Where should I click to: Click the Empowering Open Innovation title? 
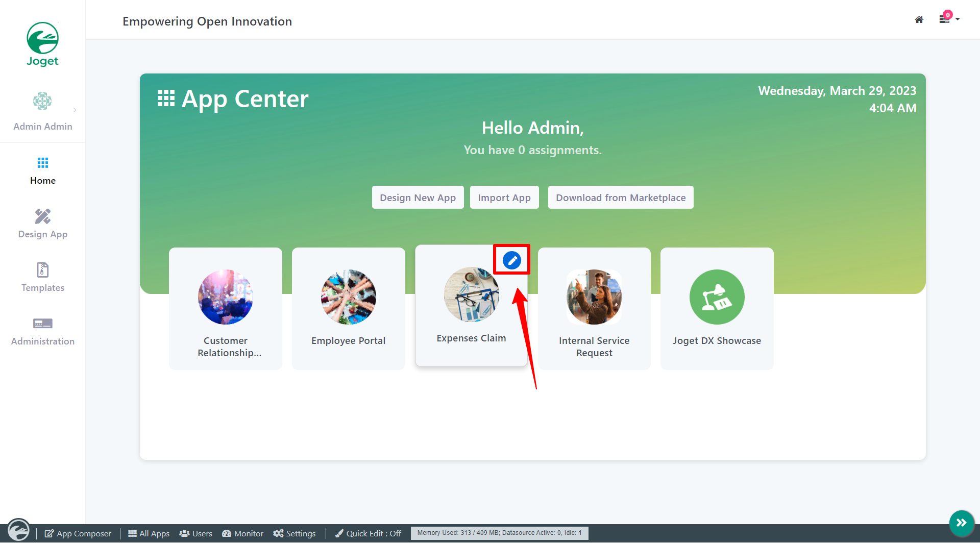[207, 21]
